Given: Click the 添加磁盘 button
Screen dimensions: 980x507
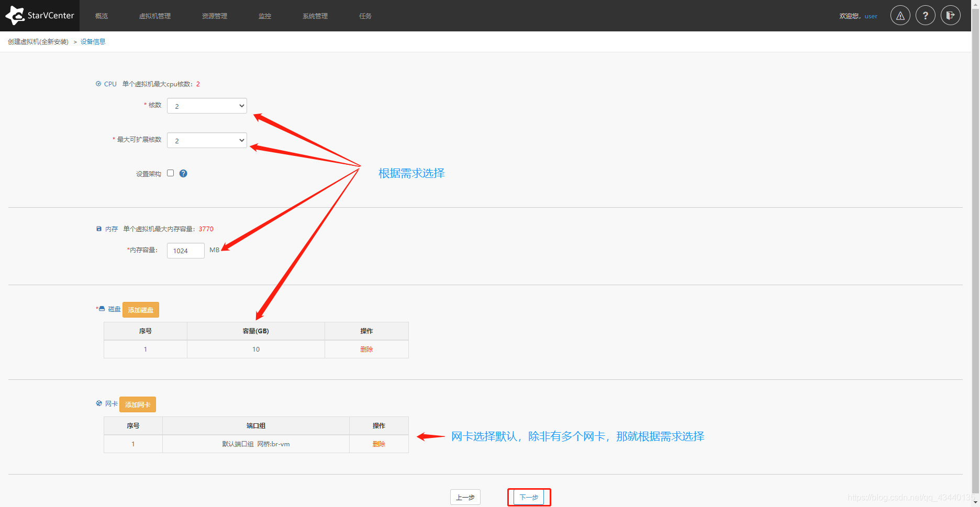Looking at the screenshot, I should (141, 310).
